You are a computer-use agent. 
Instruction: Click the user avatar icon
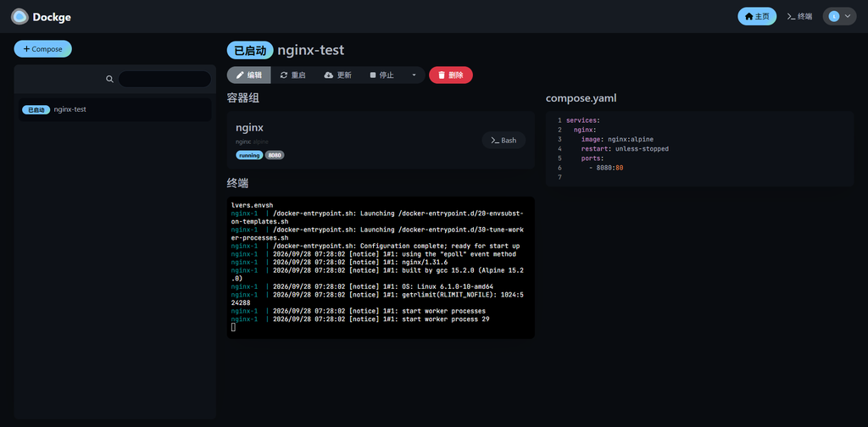[834, 17]
